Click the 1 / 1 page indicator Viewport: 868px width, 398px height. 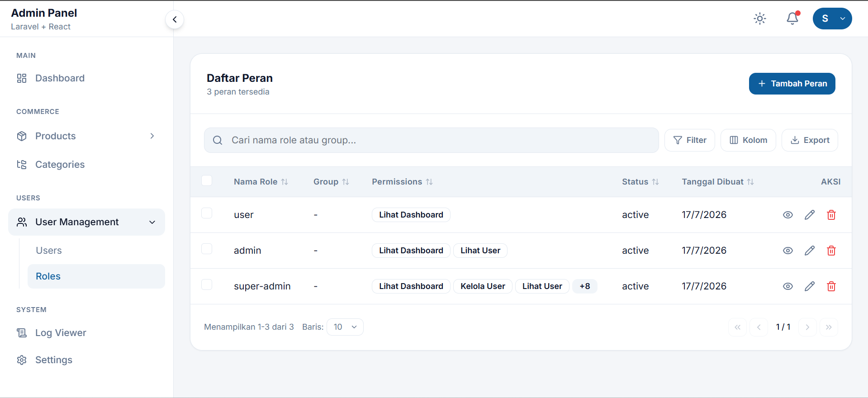coord(783,327)
